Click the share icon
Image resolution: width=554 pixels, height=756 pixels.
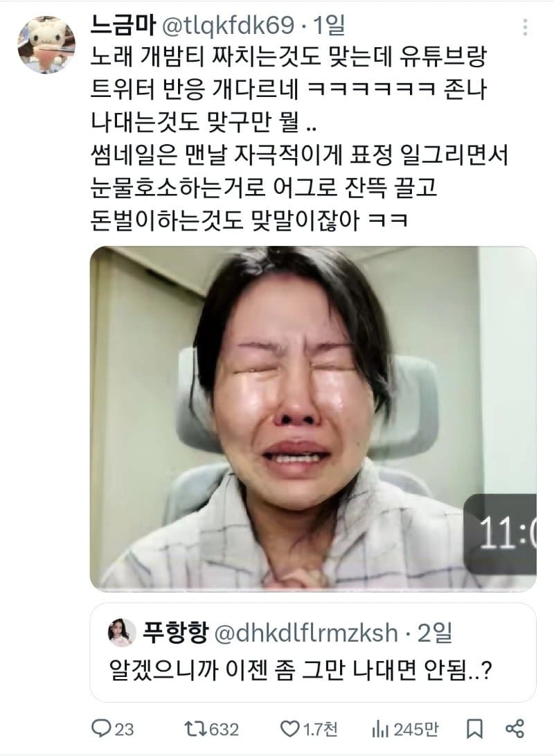coord(515,728)
